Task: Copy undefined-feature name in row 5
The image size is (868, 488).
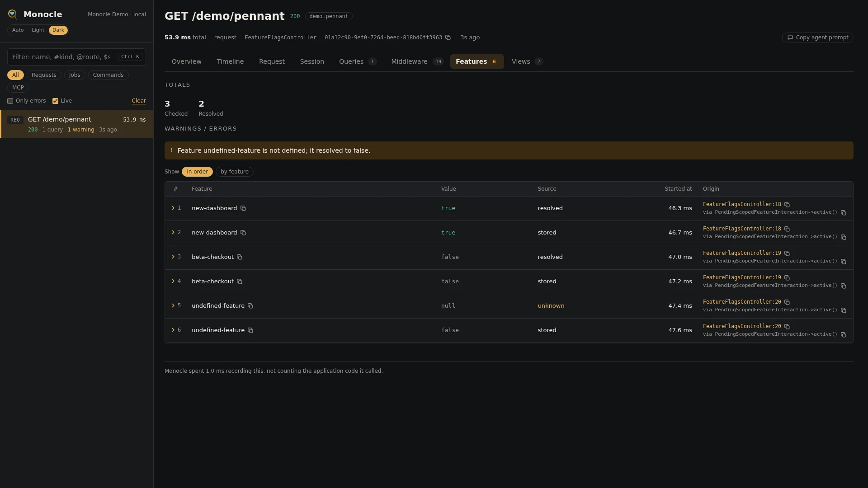Action: click(x=250, y=306)
